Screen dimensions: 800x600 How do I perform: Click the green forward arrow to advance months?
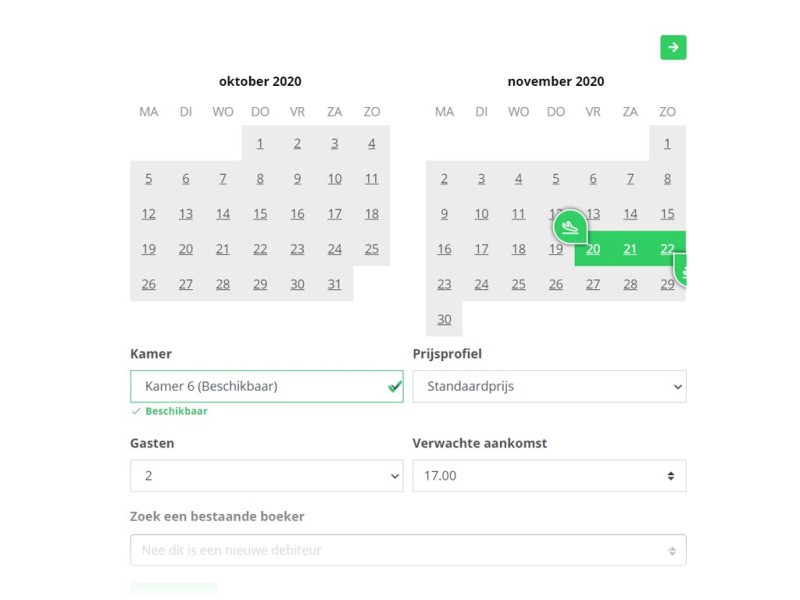[674, 47]
